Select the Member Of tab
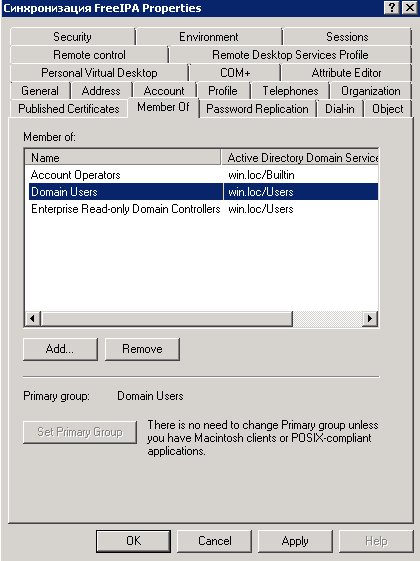This screenshot has width=420, height=561. (163, 107)
